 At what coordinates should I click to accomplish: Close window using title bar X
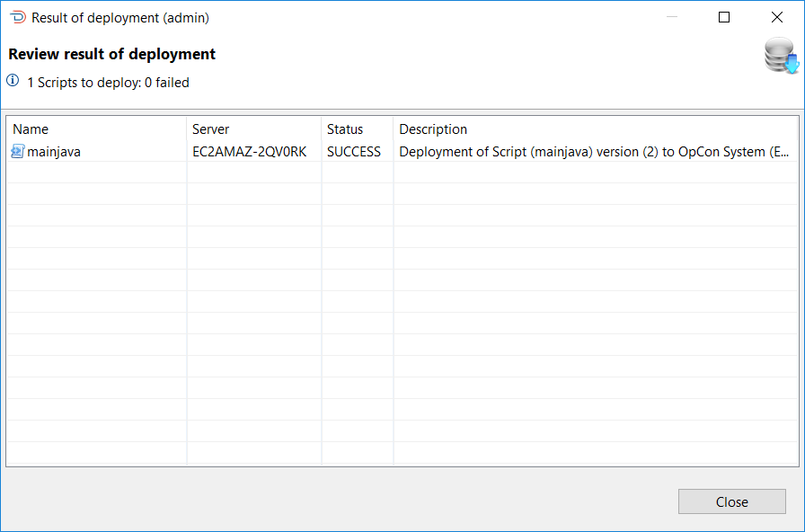pyautogui.click(x=777, y=17)
